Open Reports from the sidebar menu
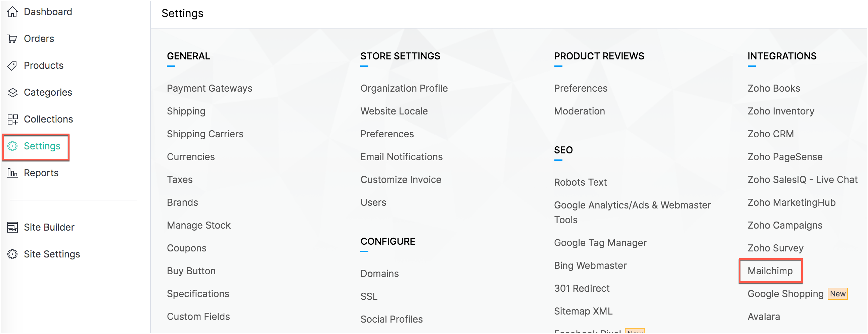This screenshot has height=334, width=868. pos(41,173)
